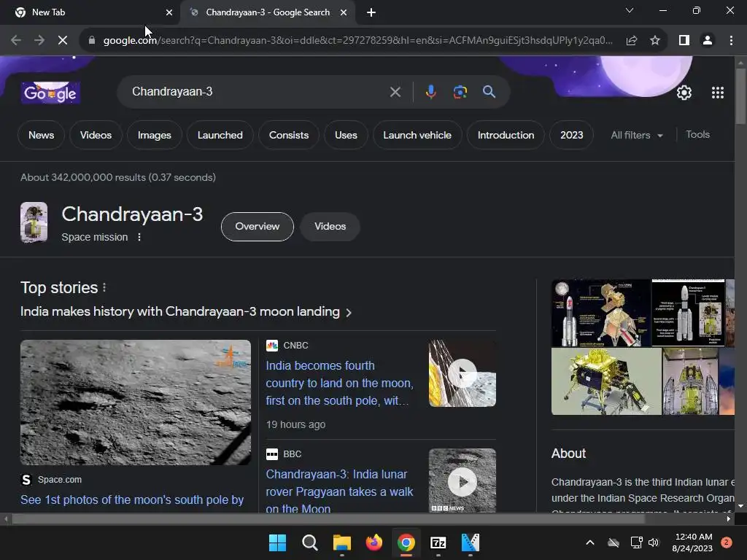Open India makes history headline link
The height and width of the screenshot is (560, 747).
point(180,312)
